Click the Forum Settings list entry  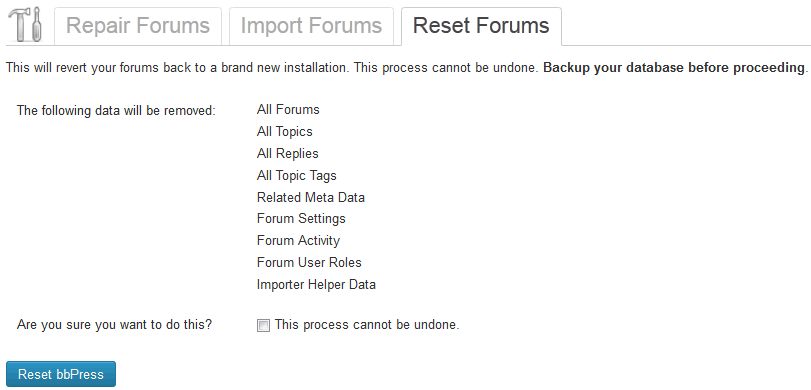pos(301,219)
